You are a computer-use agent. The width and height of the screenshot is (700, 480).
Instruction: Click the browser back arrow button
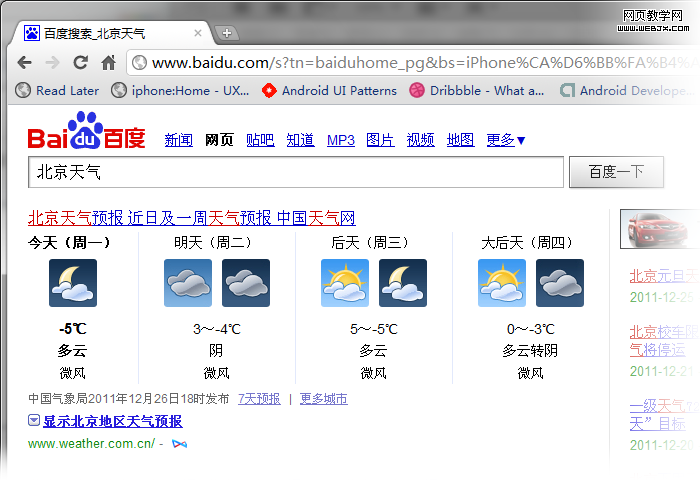coord(25,63)
